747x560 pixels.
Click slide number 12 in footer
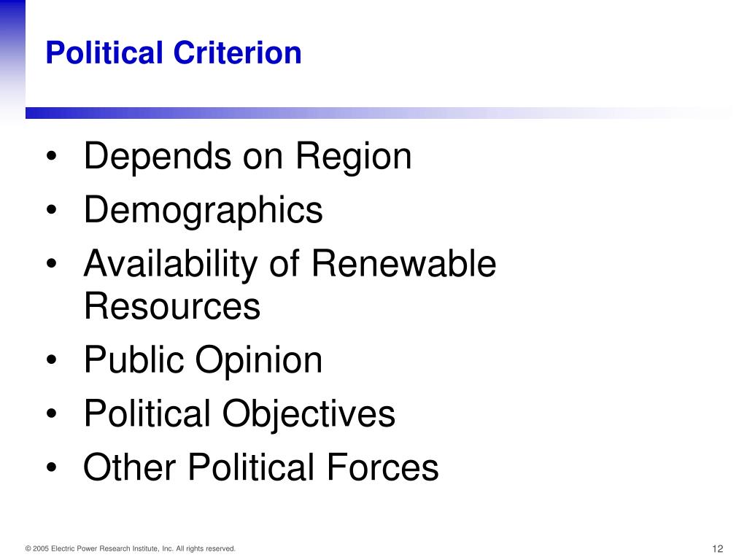pyautogui.click(x=718, y=548)
